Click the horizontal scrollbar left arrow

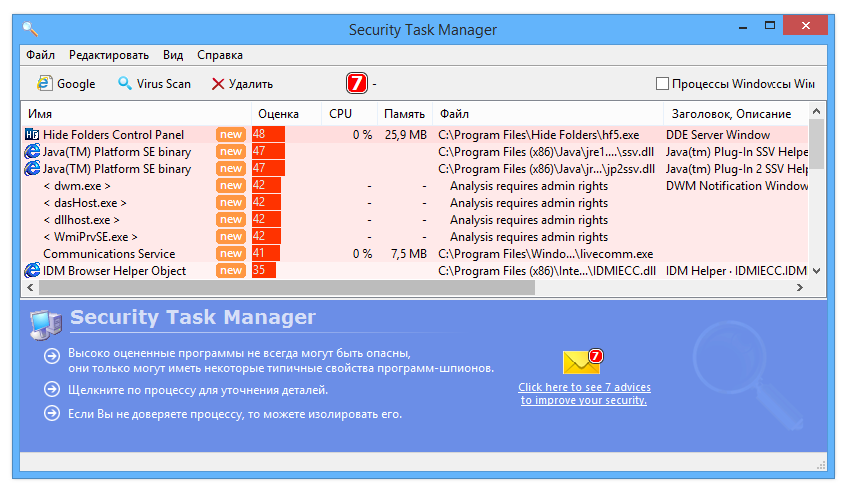[x=30, y=288]
